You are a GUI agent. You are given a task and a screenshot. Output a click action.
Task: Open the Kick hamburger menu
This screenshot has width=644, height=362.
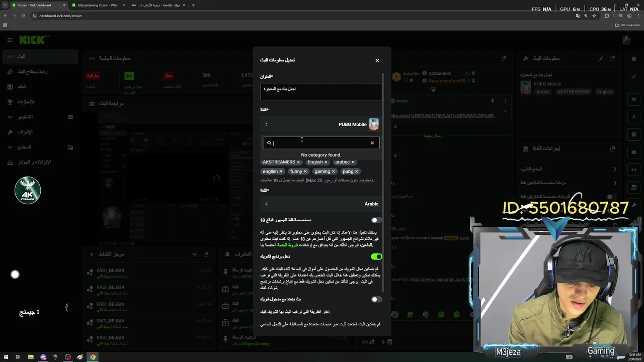(x=10, y=40)
